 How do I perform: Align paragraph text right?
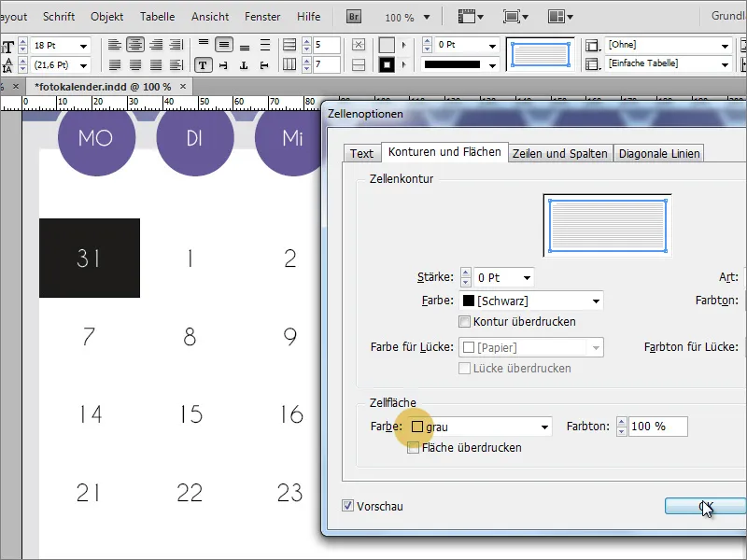pos(156,45)
